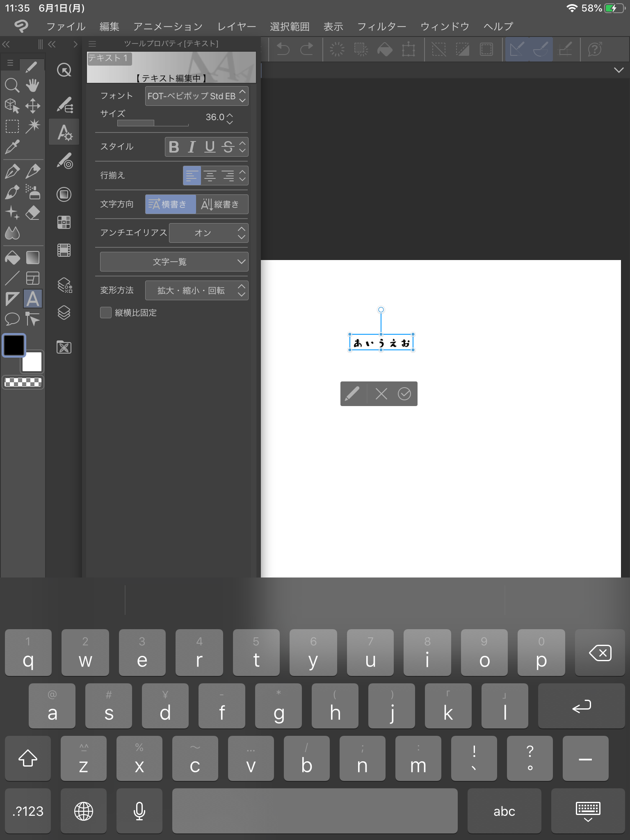Set text alignment to center
The width and height of the screenshot is (630, 840).
click(x=210, y=176)
